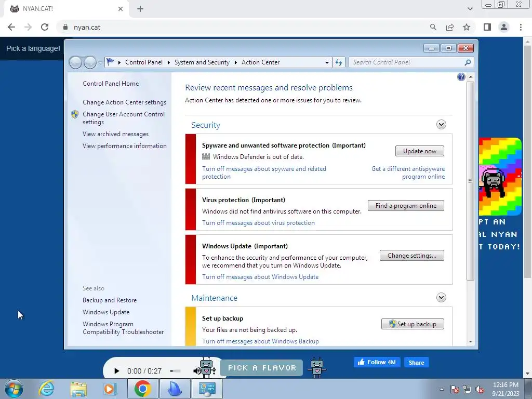Image resolution: width=532 pixels, height=399 pixels.
Task: Turn off messages about Windows Update
Action: click(260, 277)
